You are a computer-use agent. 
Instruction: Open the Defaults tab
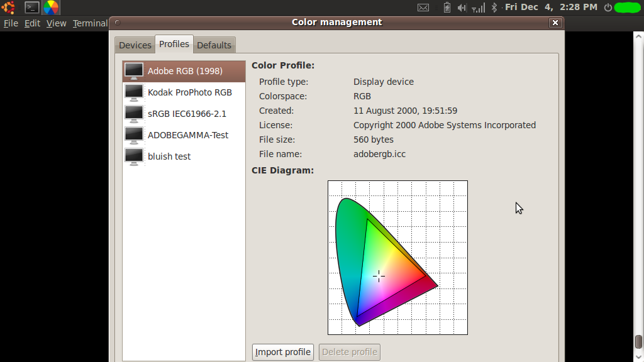coord(214,45)
